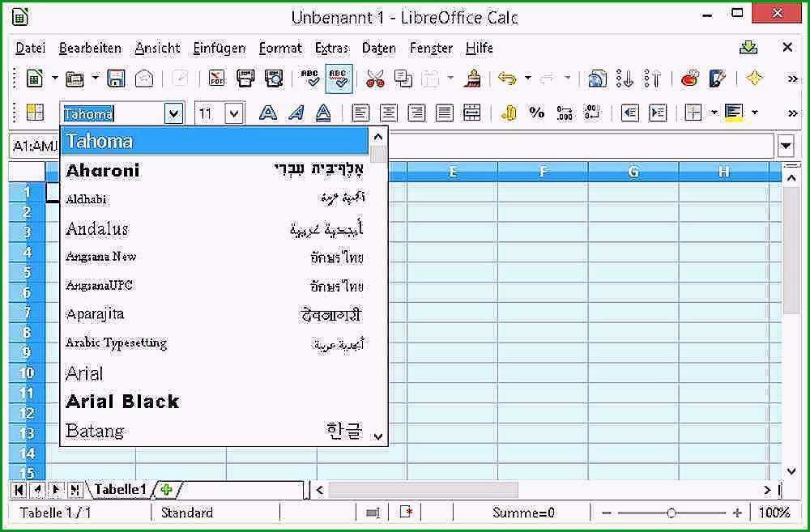Click the horizontal scrollbar thumb
Screen dimensions: 810x532
pos(423,490)
